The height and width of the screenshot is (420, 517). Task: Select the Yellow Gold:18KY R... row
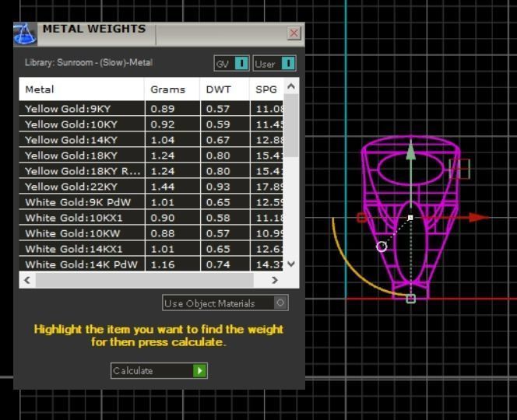pos(151,171)
